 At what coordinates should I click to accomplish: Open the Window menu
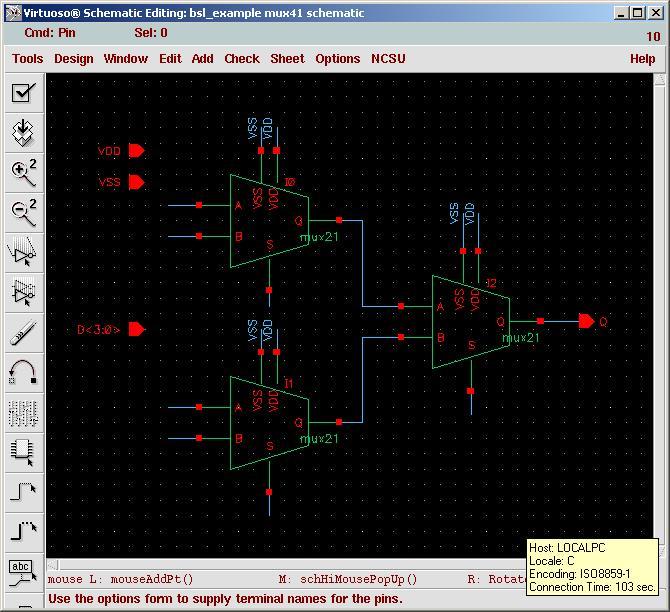[126, 59]
